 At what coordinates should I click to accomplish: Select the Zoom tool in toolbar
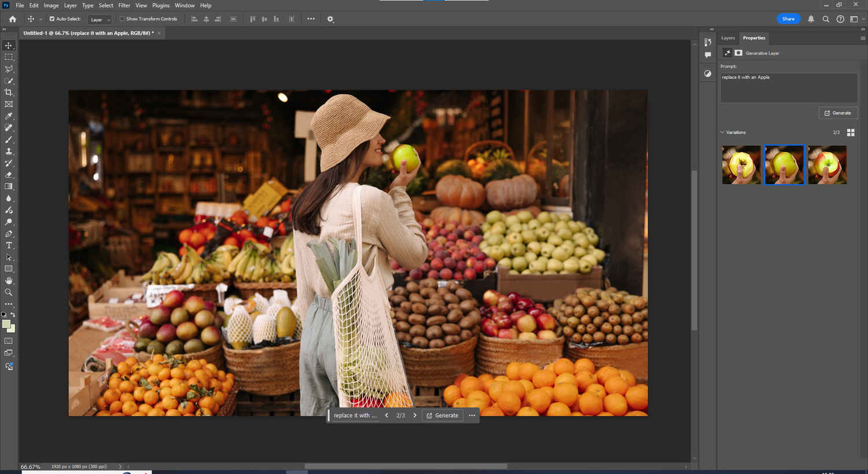coord(9,292)
